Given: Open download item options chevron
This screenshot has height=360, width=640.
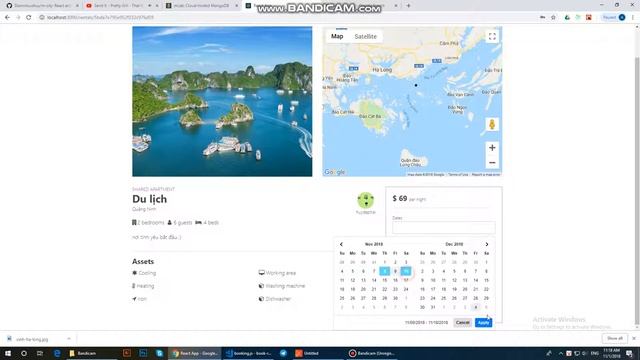Looking at the screenshot, I should coord(69,339).
